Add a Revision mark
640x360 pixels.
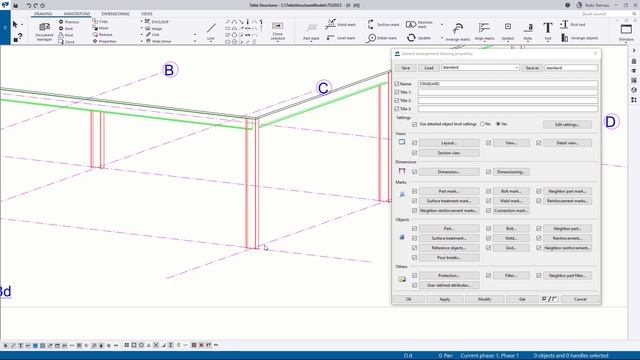coord(420,24)
